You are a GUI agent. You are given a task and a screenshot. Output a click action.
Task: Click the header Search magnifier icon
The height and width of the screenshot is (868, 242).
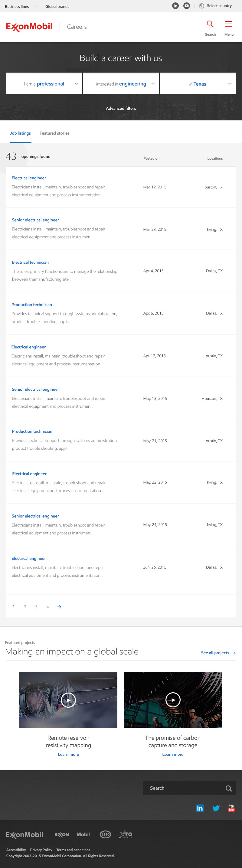[210, 24]
